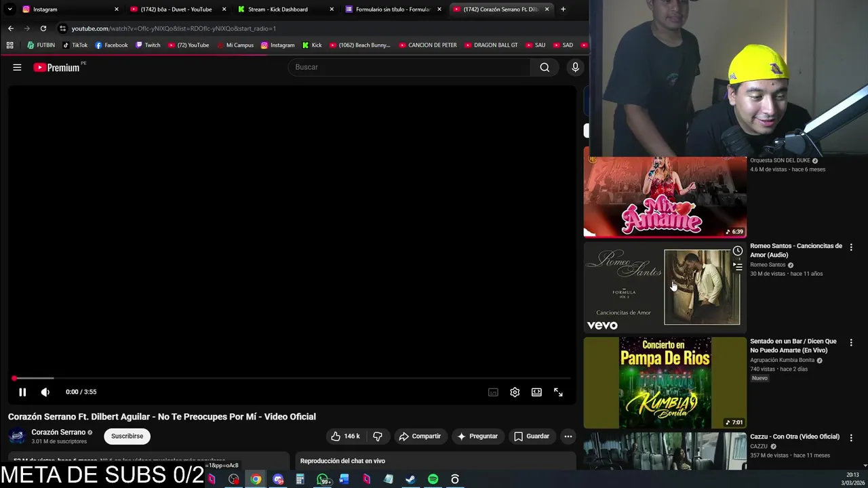Click the youtube.com address bar
The height and width of the screenshot is (488, 868).
(x=319, y=28)
